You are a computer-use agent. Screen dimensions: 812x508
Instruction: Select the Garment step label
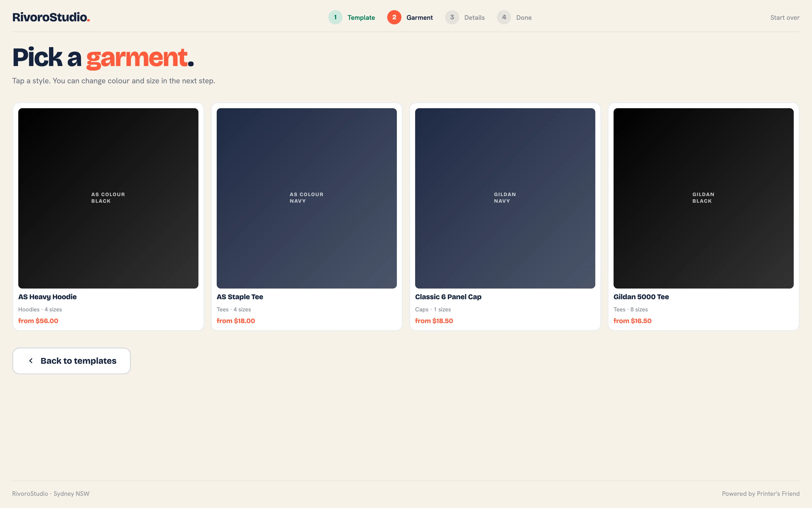(419, 18)
